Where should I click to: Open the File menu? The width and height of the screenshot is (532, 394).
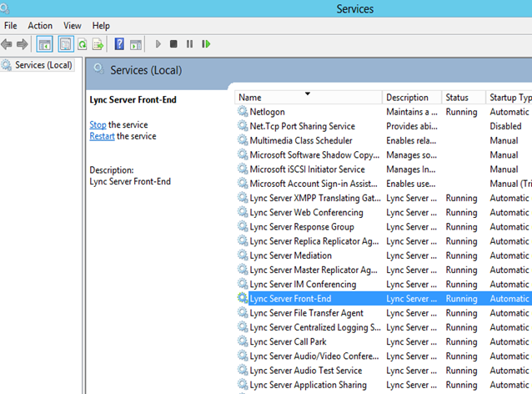(10, 26)
